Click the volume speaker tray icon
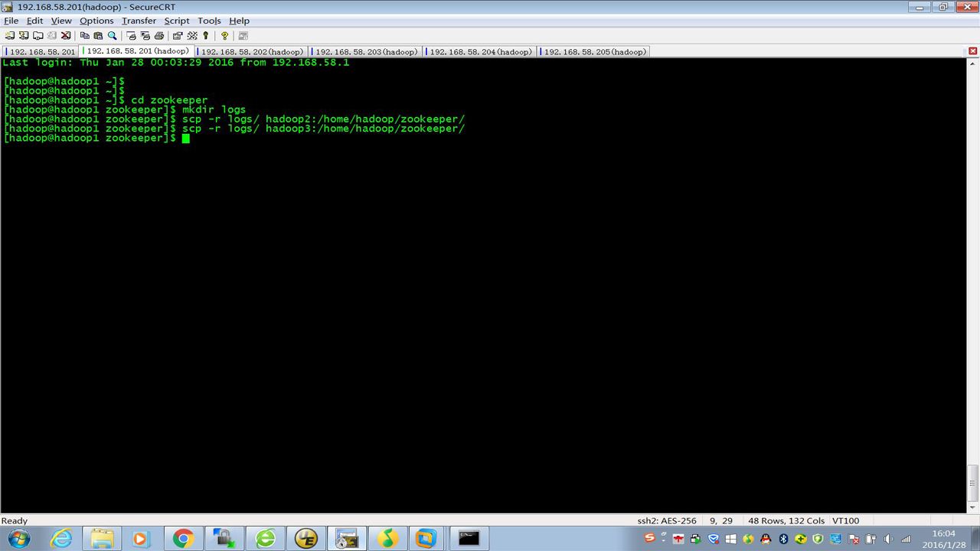980x551 pixels. [889, 539]
